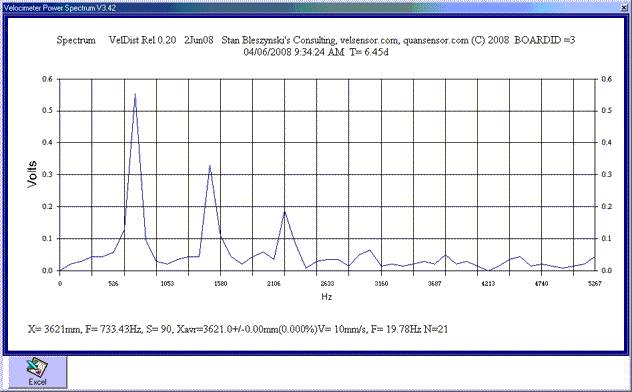This screenshot has height=392, width=632.
Task: Click the x-axis label 5267
Action: 595,284
